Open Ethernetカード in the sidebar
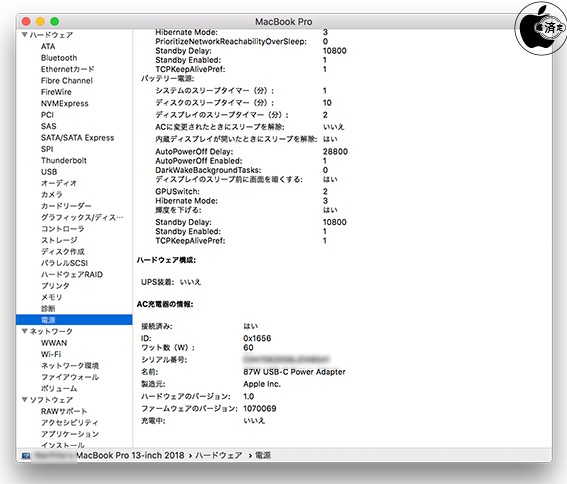The height and width of the screenshot is (484, 567). (67, 69)
